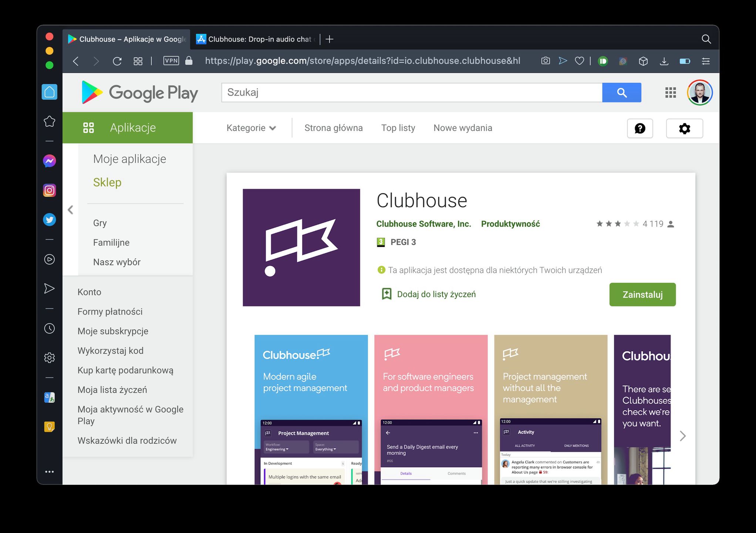Click Wykorzystaj kod
Viewport: 756px width, 533px height.
(x=110, y=351)
